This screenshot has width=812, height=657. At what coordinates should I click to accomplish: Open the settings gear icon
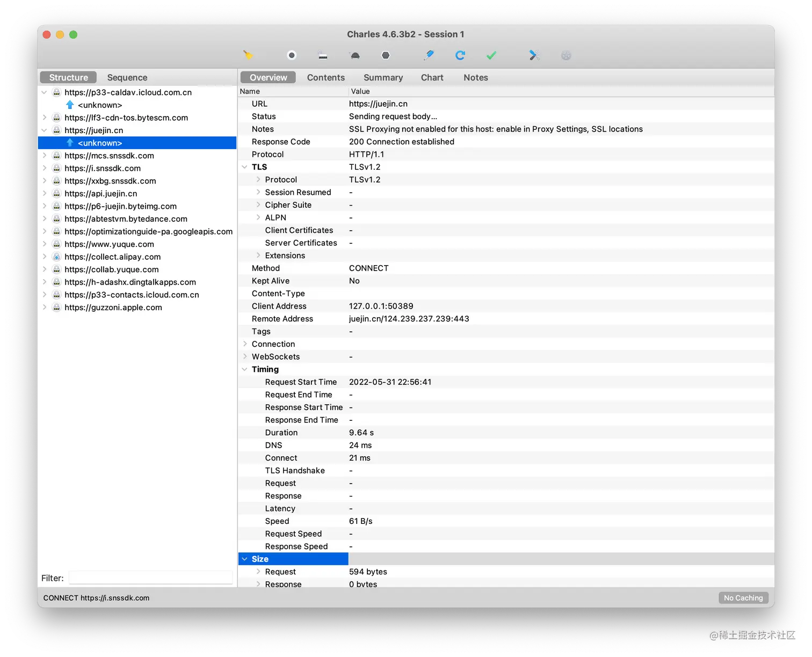click(x=566, y=55)
